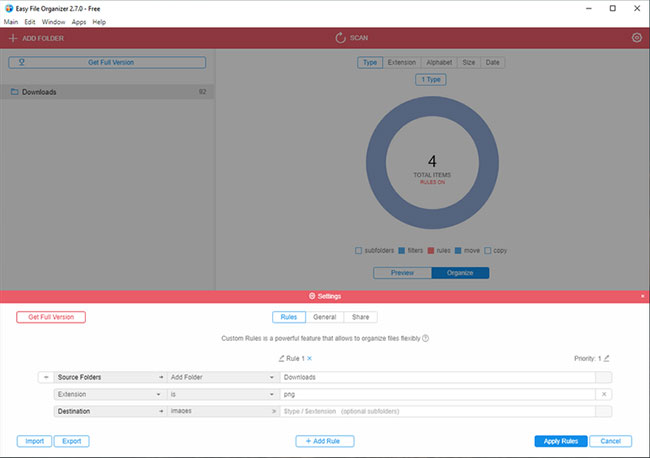Toggle the subfolders checkbox

359,250
